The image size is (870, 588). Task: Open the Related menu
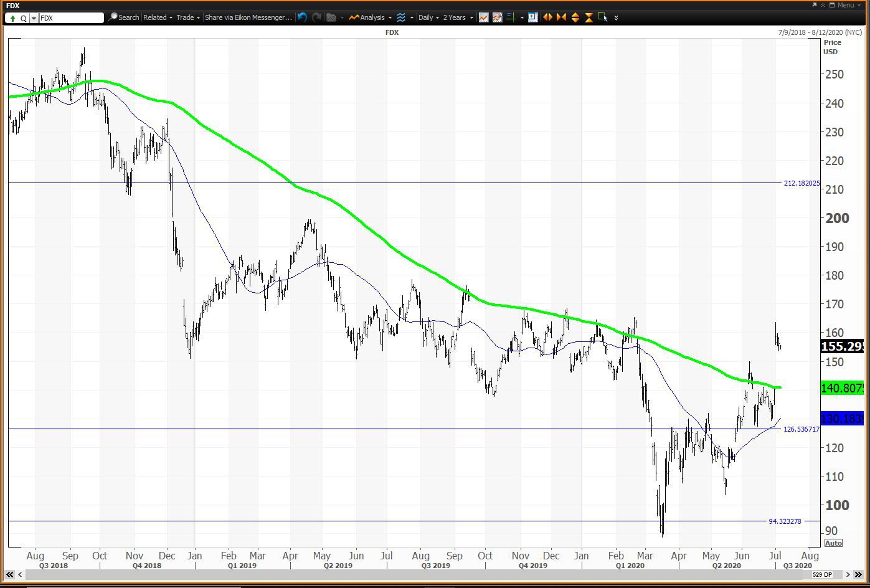click(158, 17)
